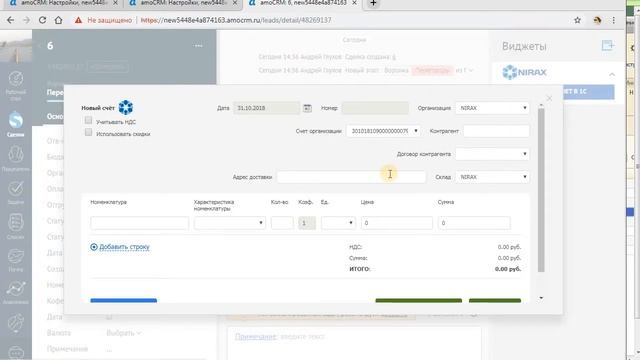
Task: Open a new browser tab
Action: (x=373, y=3)
